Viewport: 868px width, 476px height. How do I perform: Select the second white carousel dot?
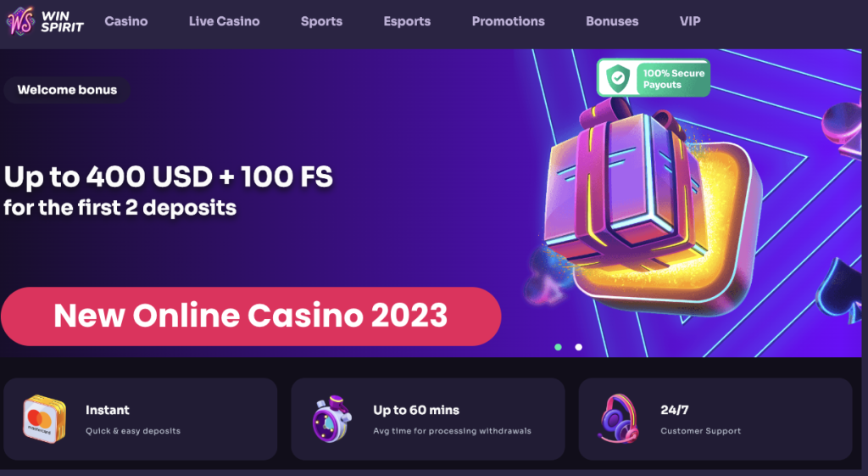coord(578,347)
